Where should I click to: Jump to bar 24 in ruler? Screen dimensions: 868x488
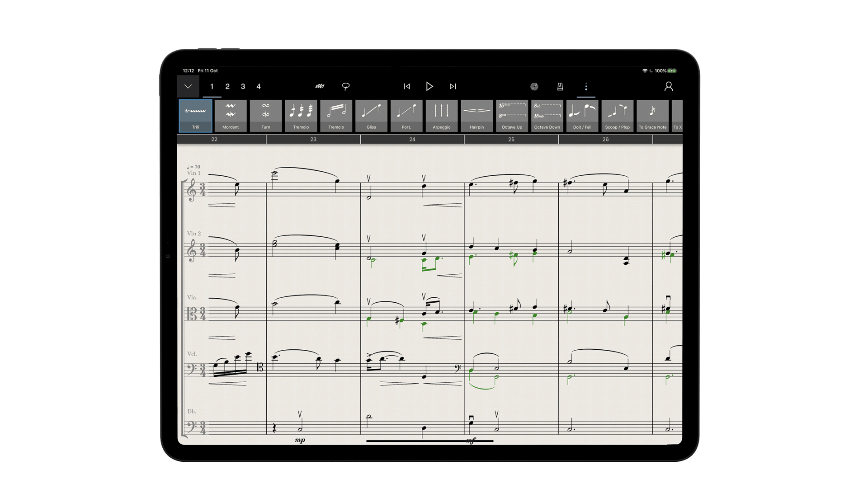412,140
